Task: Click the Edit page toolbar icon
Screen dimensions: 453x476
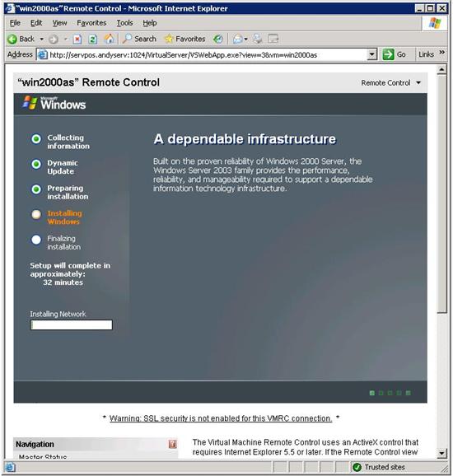Action: (x=273, y=39)
